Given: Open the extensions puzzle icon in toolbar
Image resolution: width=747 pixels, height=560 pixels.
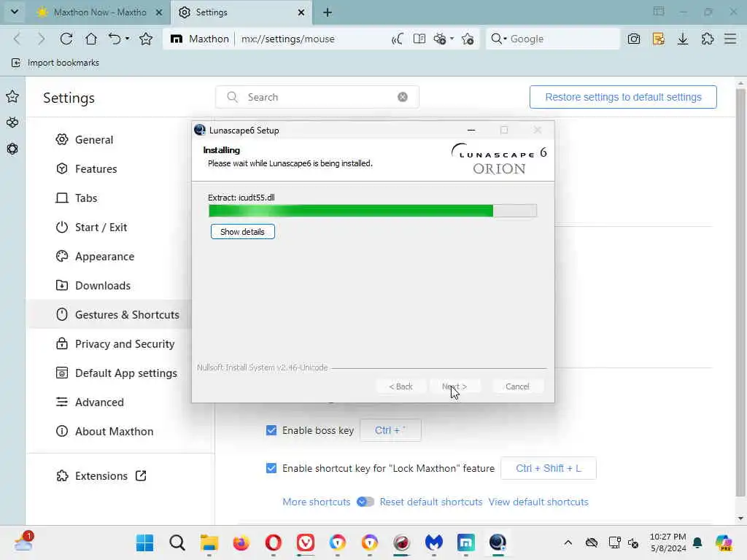Looking at the screenshot, I should 708,39.
